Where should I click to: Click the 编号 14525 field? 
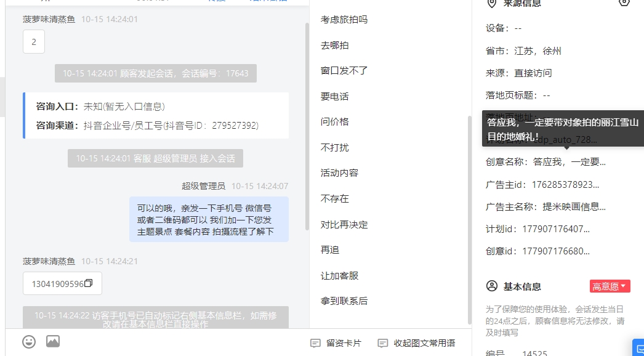[x=517, y=353]
